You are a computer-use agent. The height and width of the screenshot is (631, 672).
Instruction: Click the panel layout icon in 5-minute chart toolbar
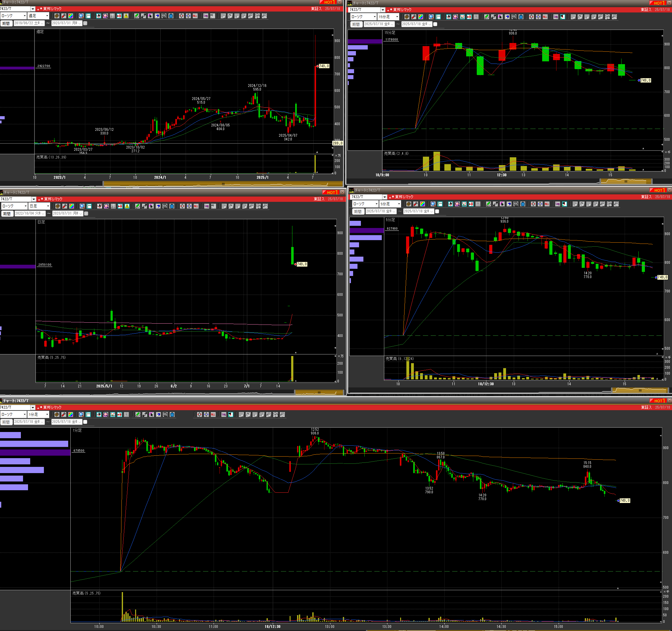tap(440, 204)
